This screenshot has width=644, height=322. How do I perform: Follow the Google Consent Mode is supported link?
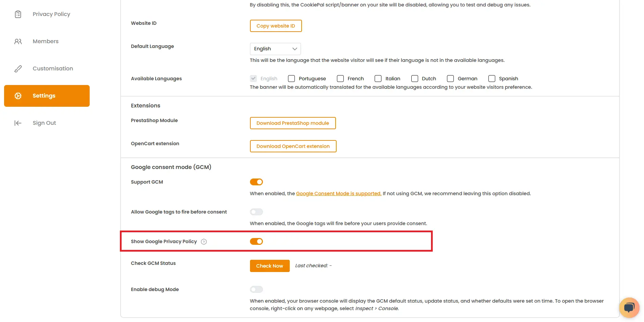click(338, 193)
